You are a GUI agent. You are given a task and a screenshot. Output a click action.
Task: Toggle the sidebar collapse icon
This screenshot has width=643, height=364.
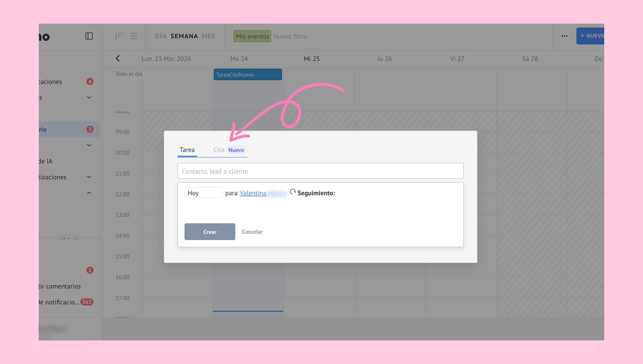(89, 36)
